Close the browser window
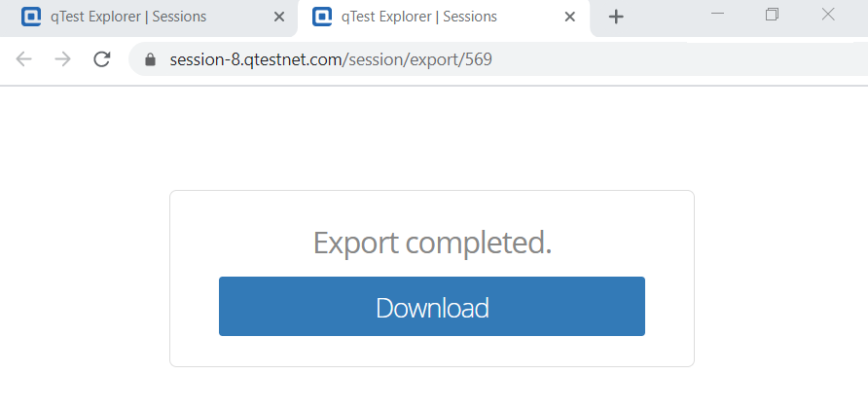The width and height of the screenshot is (868, 412). (x=828, y=14)
